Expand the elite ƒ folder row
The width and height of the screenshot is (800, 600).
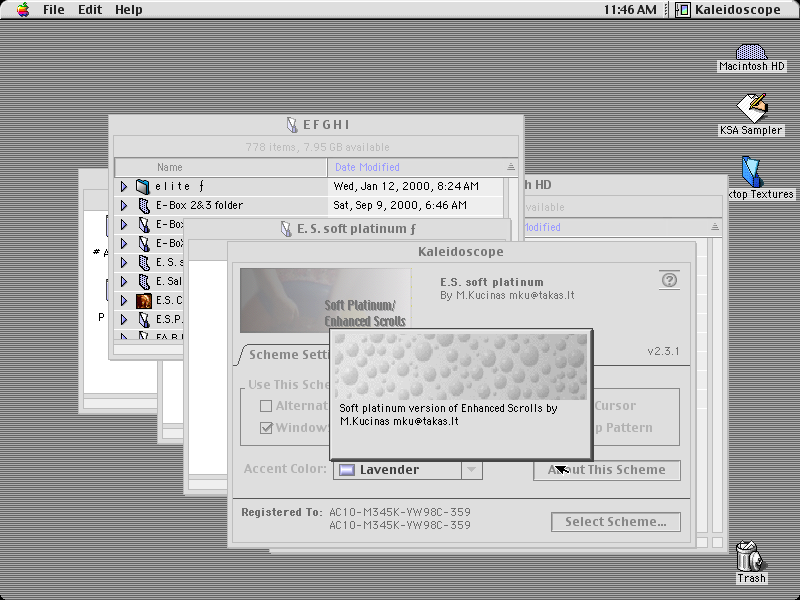[x=123, y=186]
